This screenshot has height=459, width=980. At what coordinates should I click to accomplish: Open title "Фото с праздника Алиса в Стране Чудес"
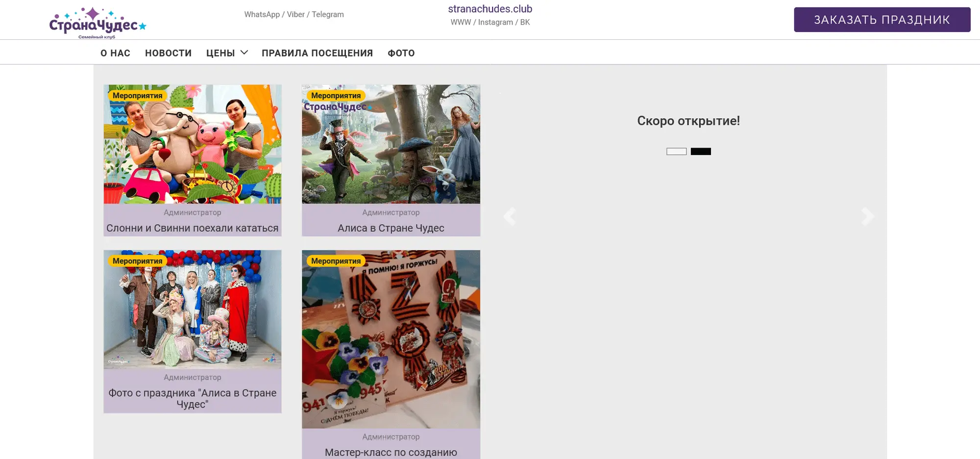coord(193,398)
